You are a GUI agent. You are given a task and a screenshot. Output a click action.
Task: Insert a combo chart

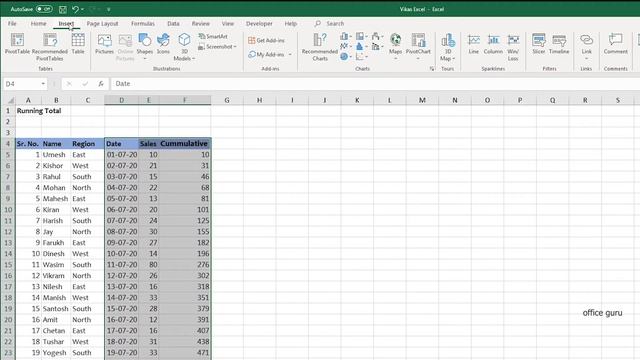click(x=377, y=46)
